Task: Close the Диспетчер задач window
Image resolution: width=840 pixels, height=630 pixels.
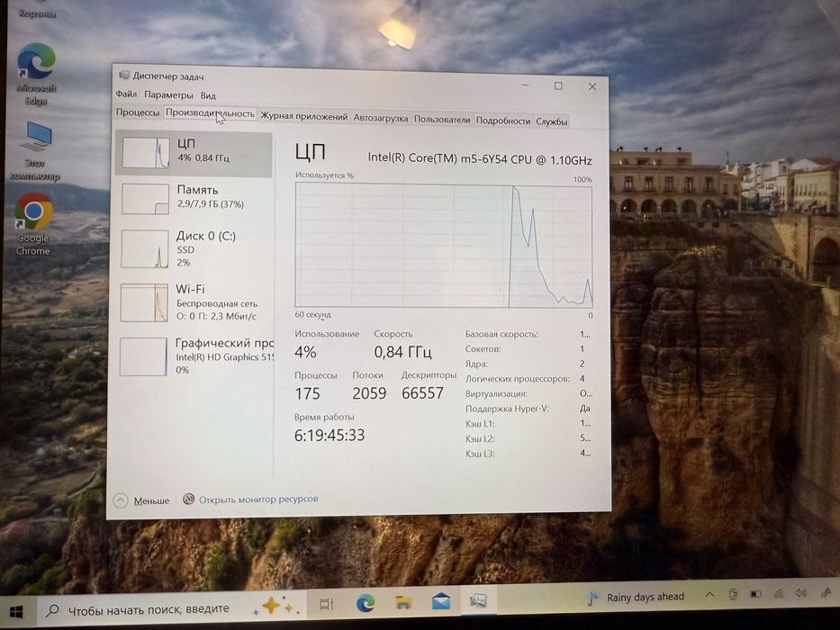Action: pos(592,86)
